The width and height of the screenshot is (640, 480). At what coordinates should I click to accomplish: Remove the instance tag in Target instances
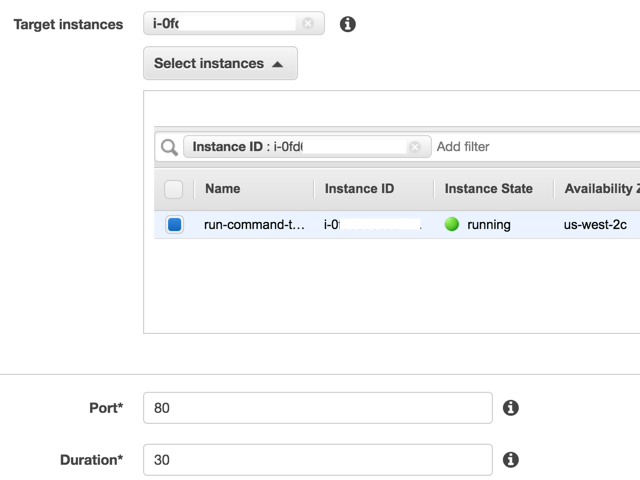click(x=308, y=23)
